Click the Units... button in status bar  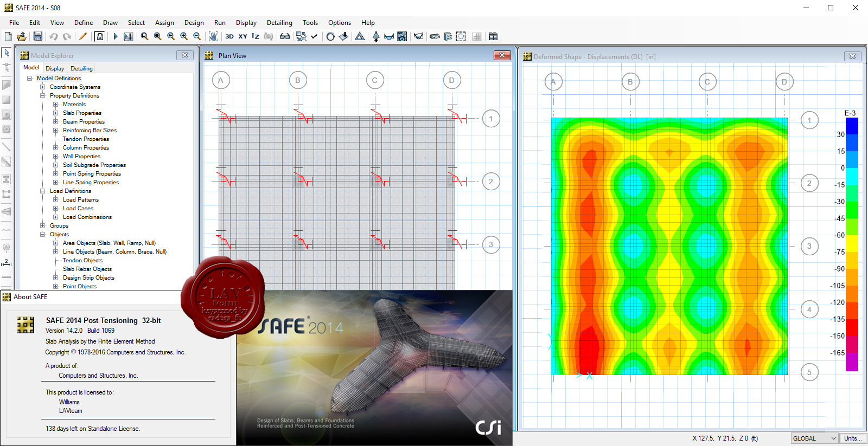[x=853, y=438]
